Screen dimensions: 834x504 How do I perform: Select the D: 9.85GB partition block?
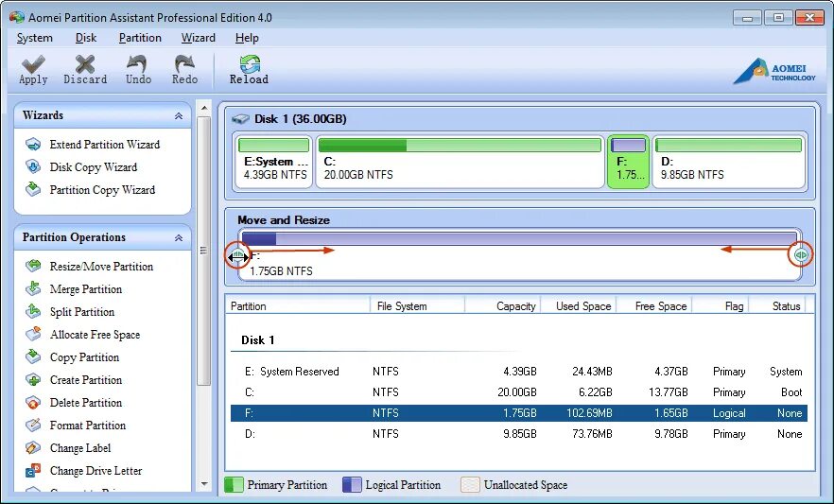[728, 162]
